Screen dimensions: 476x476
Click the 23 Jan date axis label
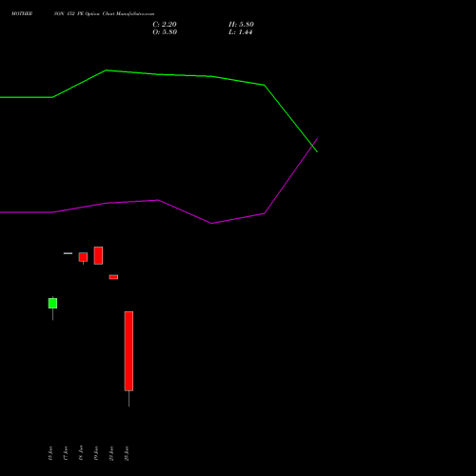point(127,453)
